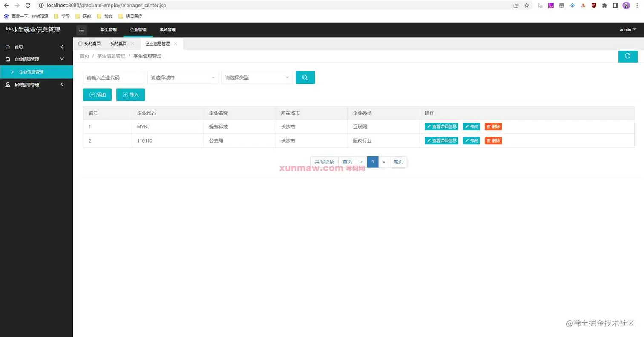
Task: Click the 企业信息管理 sidebar group icon
Action: [x=8, y=59]
